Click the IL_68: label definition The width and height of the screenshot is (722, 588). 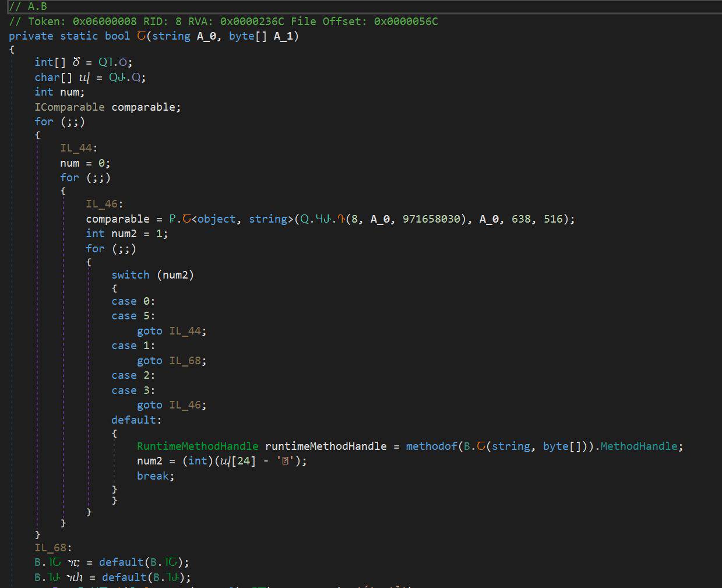[52, 548]
